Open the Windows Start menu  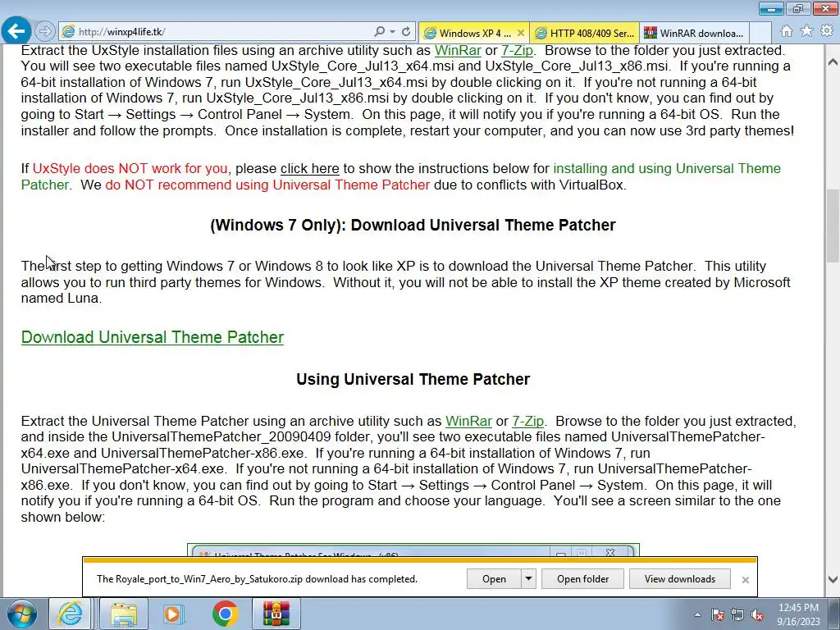(x=21, y=614)
